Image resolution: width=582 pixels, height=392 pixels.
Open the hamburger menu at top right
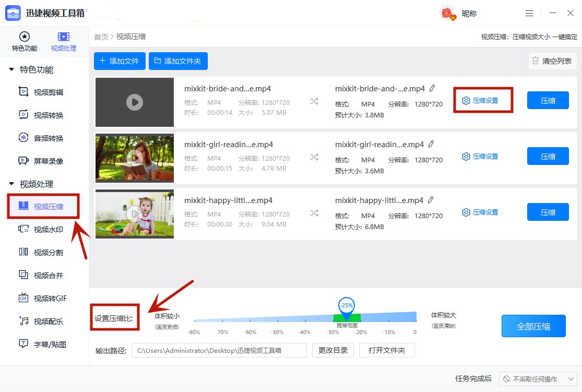pyautogui.click(x=529, y=13)
